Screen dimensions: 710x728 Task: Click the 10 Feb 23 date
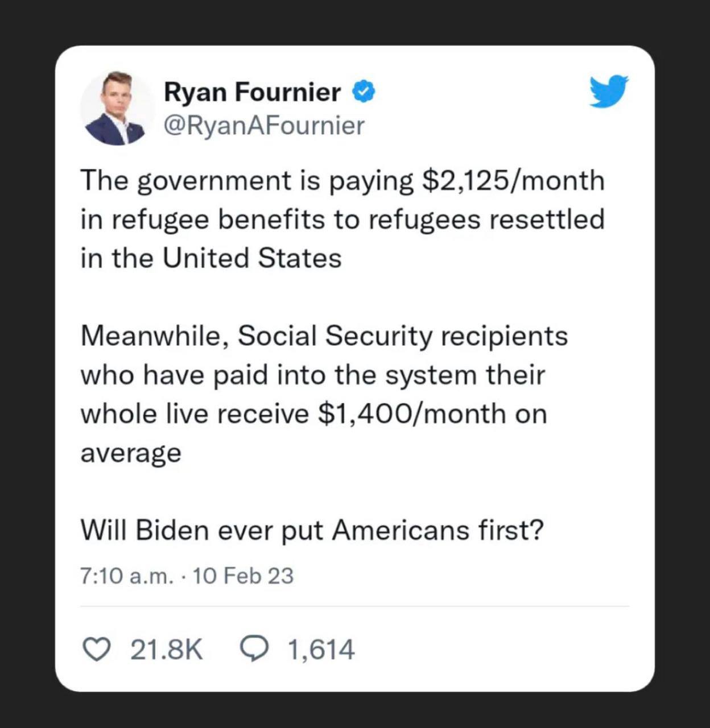point(243,576)
